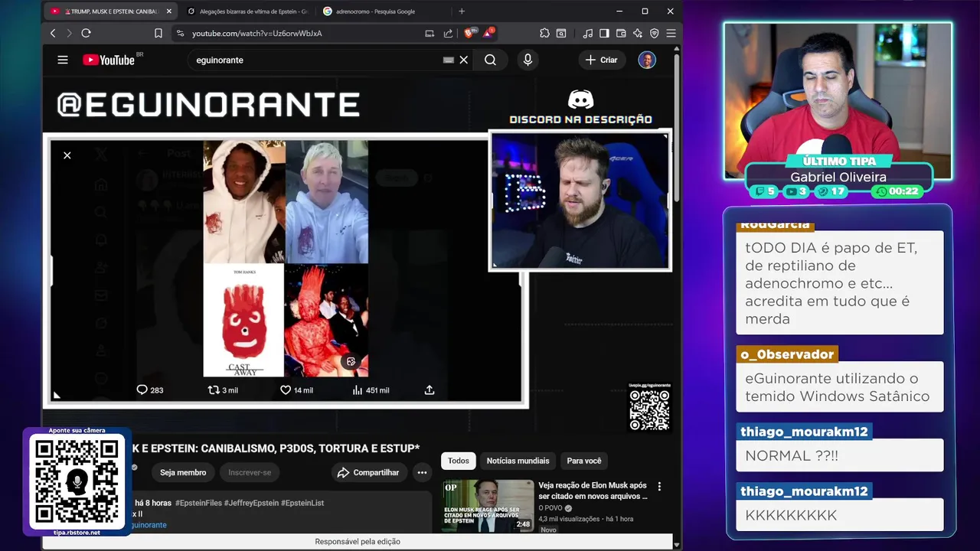Image resolution: width=980 pixels, height=551 pixels.
Task: Click the Discord logo in the video
Action: pos(581,99)
